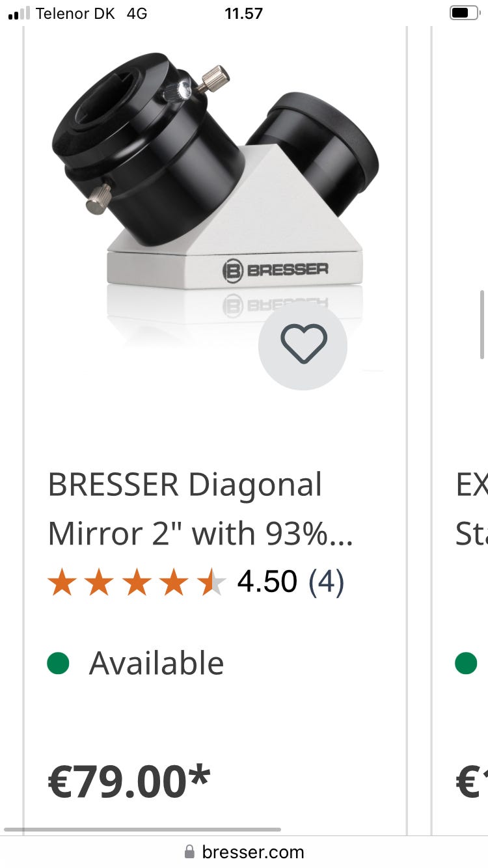Click the first orange rating star
Image resolution: width=488 pixels, height=868 pixels.
[62, 582]
